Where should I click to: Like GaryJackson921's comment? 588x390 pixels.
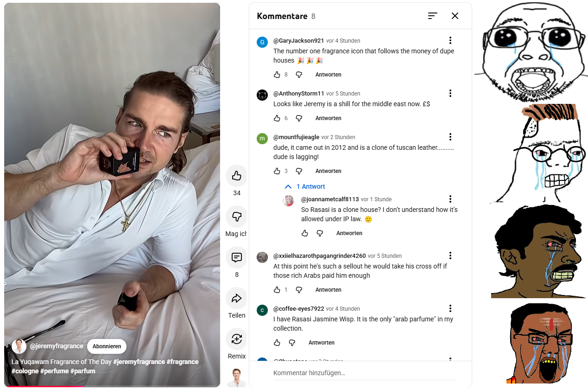tap(277, 75)
